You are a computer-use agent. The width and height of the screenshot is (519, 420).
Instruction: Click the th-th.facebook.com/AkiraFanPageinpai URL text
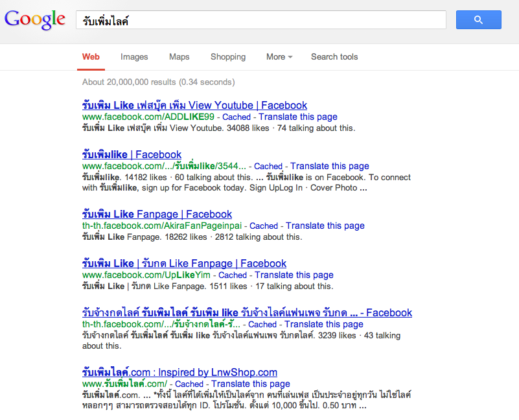click(162, 226)
